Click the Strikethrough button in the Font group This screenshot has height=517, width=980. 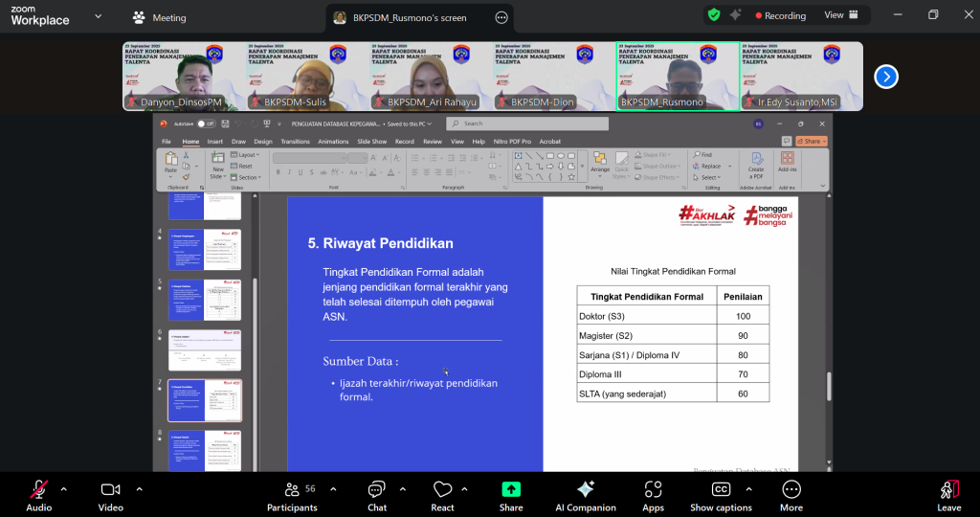click(323, 172)
